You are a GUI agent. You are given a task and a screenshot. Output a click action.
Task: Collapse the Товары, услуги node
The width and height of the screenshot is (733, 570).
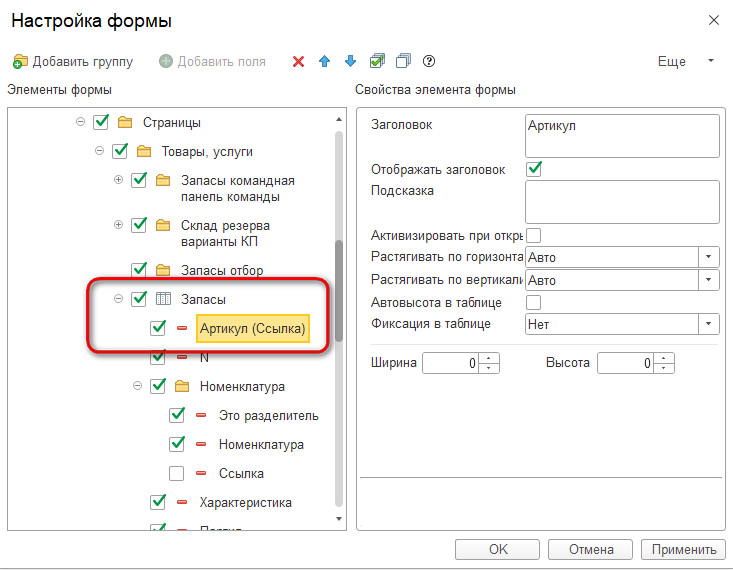click(x=99, y=151)
